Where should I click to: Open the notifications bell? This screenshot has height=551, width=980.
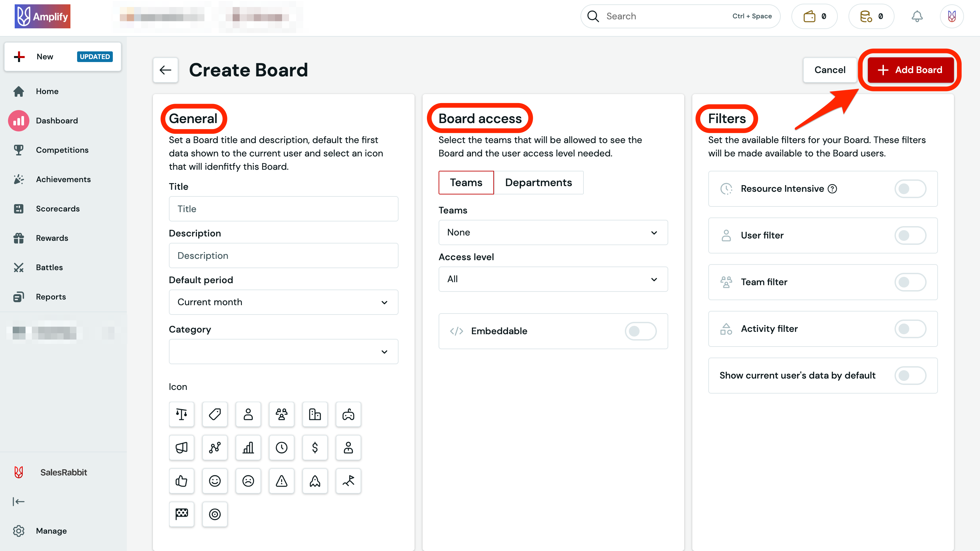tap(917, 16)
